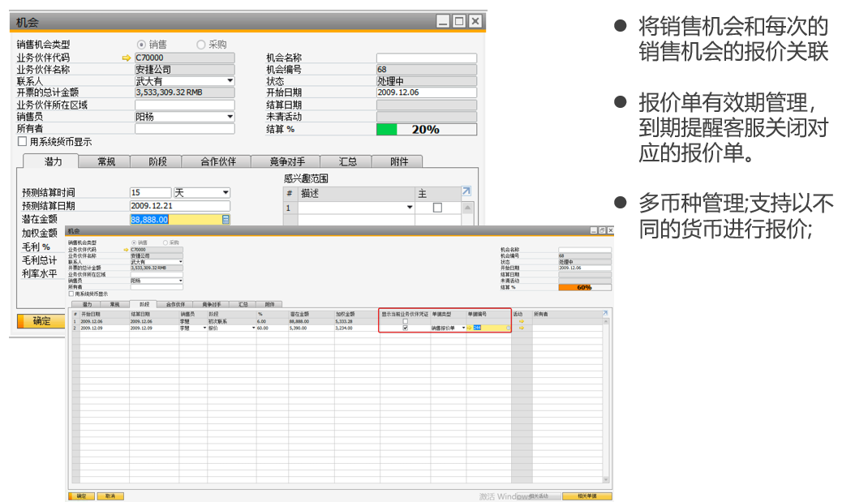
Task: Select the 采购 radio in rear 机会 window
Action: click(201, 45)
